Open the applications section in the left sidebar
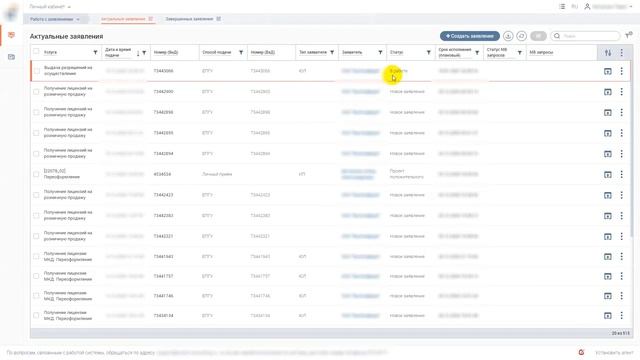The image size is (640, 360). click(11, 36)
